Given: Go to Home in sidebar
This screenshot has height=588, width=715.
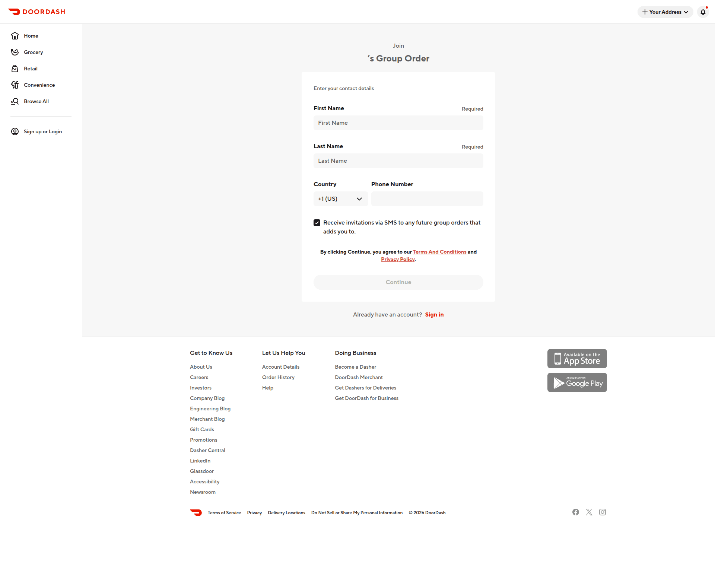Looking at the screenshot, I should [x=41, y=36].
